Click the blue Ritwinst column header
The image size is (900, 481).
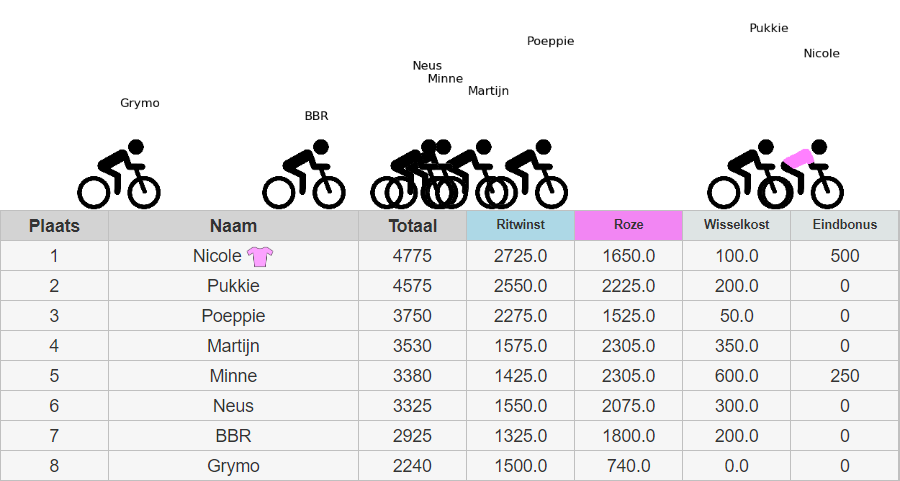click(520, 225)
